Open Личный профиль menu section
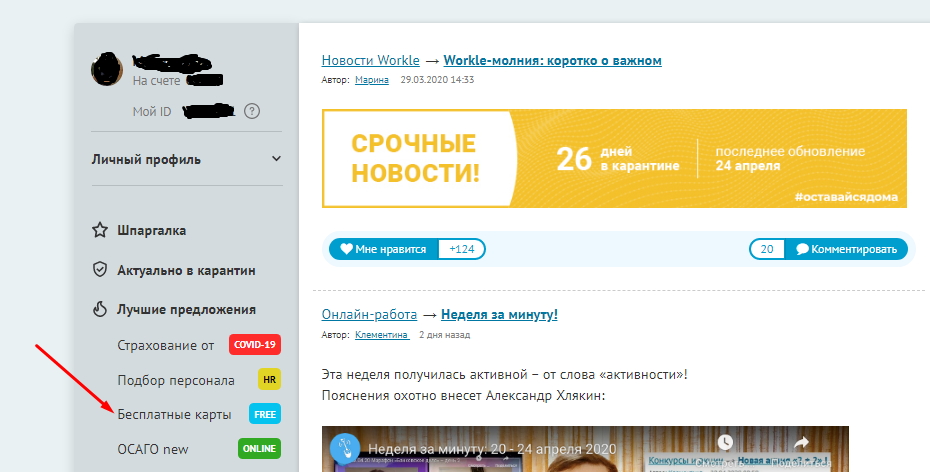The width and height of the screenshot is (930, 472). point(187,159)
